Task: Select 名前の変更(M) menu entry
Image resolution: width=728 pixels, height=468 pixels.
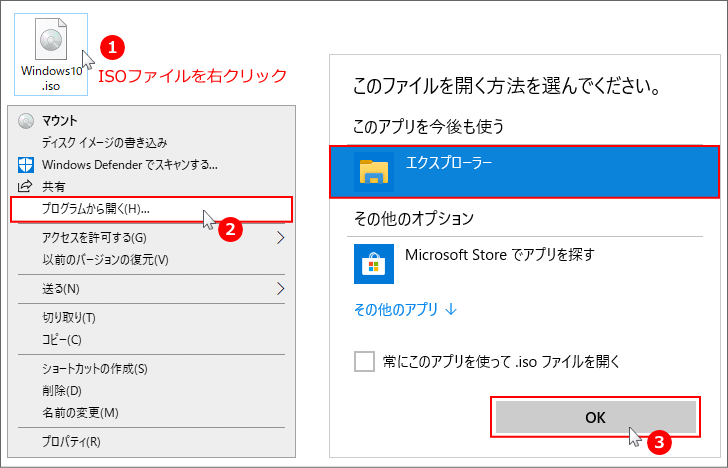Action: coord(152,412)
